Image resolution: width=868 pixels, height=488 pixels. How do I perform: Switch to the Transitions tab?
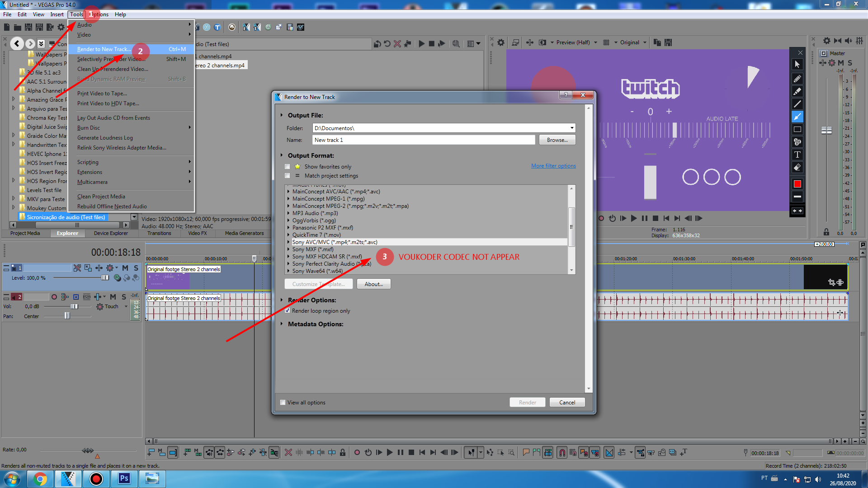[x=159, y=233]
